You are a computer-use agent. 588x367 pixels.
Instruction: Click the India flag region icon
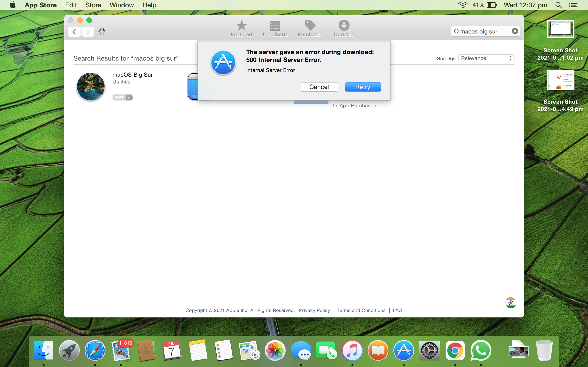pos(511,303)
